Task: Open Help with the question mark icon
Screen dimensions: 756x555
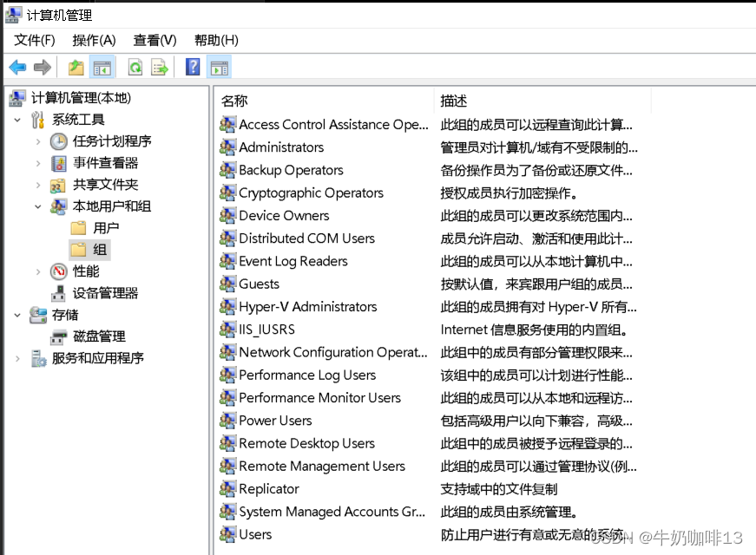Action: 193,67
